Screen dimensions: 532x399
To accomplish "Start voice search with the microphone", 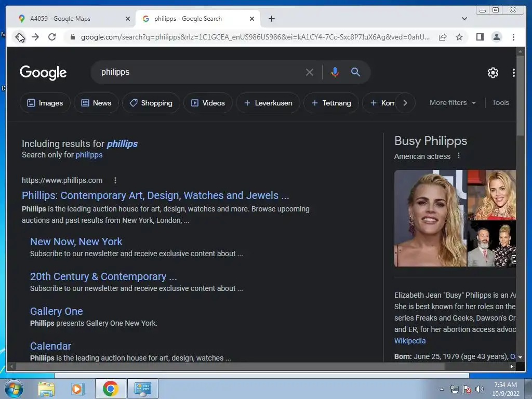I will [x=335, y=72].
